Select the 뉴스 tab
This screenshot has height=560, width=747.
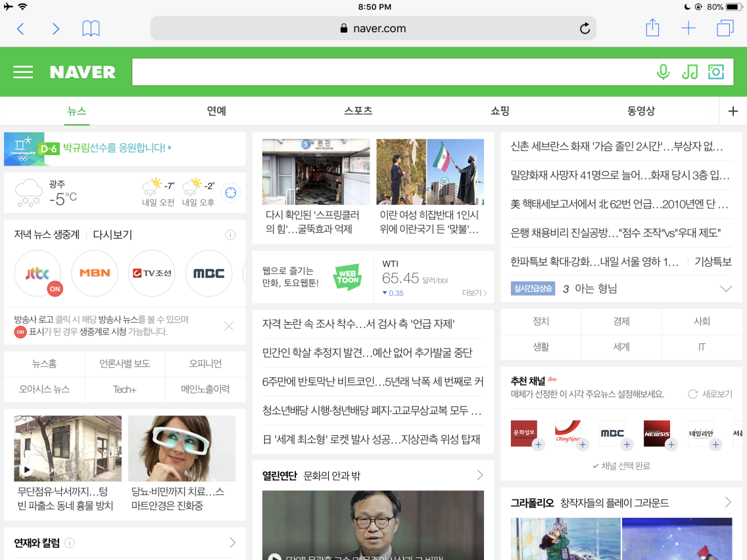77,111
